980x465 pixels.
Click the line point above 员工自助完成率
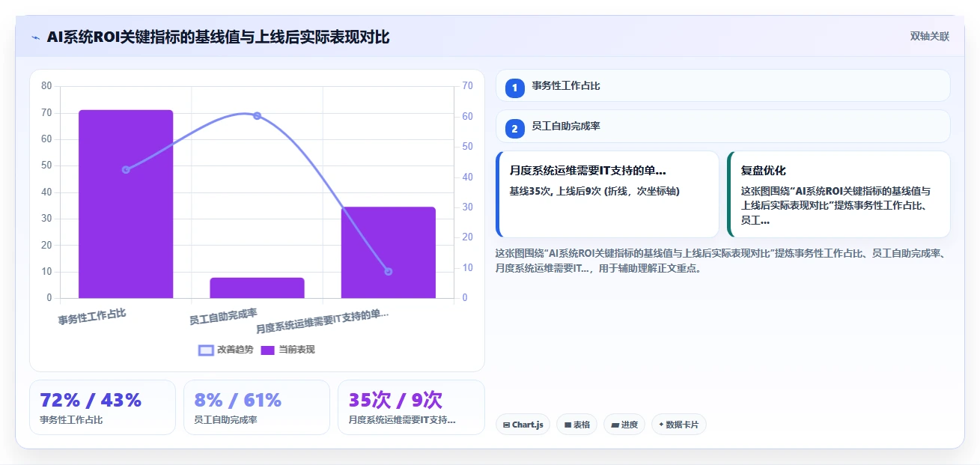257,115
